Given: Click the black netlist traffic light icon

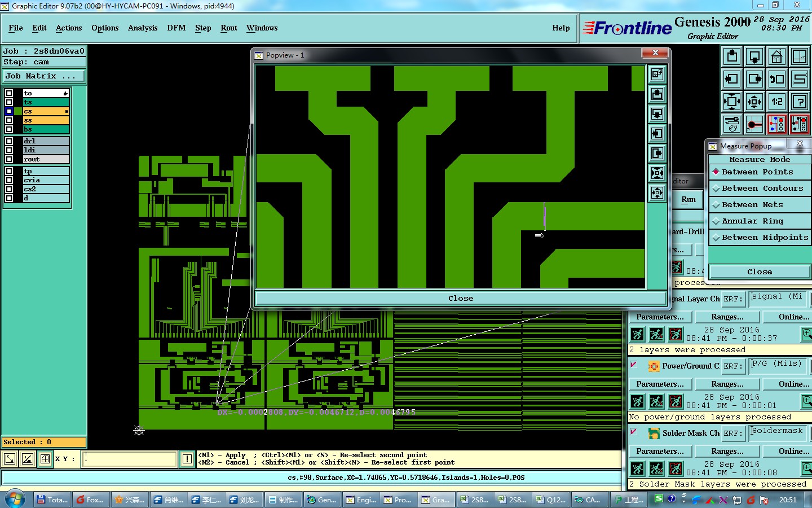Looking at the screenshot, I should [x=800, y=124].
